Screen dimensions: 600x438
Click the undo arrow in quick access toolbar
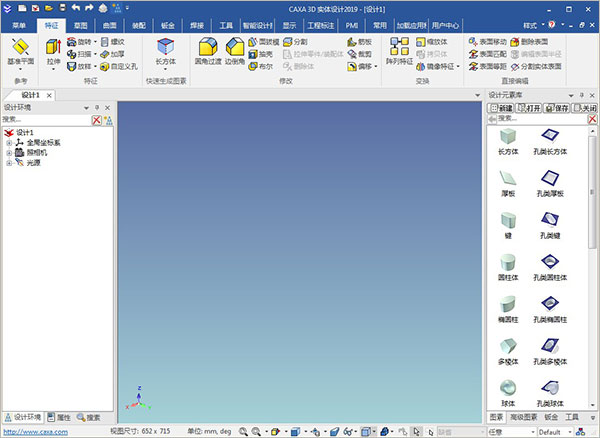[76, 8]
